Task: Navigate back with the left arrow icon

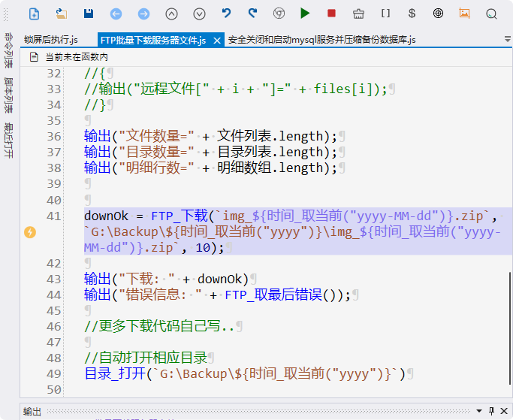Action: point(116,14)
